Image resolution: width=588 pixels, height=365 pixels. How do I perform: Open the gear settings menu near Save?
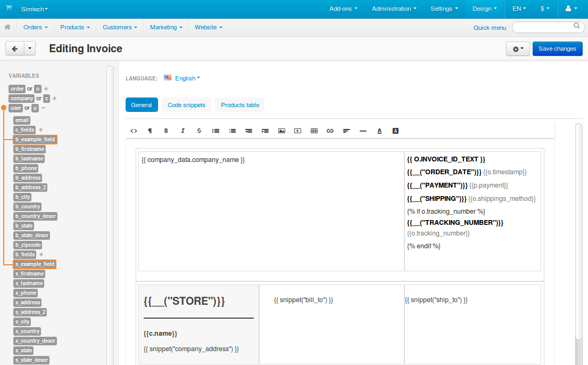click(518, 49)
